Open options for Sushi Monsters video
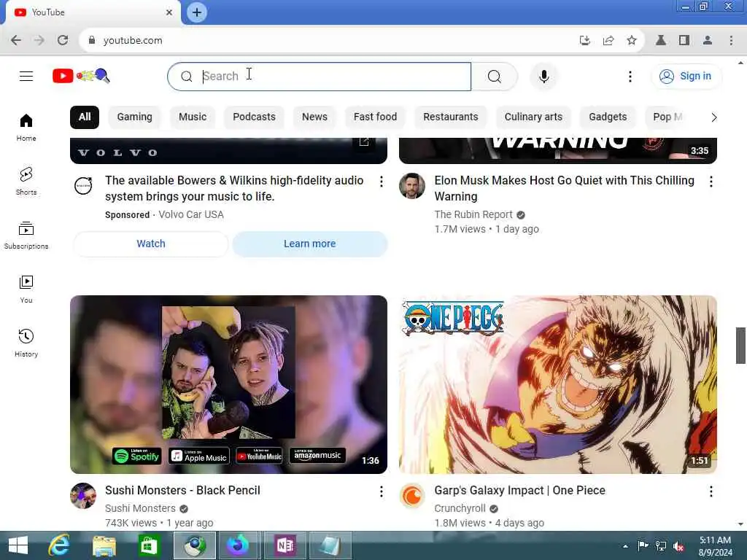 coord(381,491)
